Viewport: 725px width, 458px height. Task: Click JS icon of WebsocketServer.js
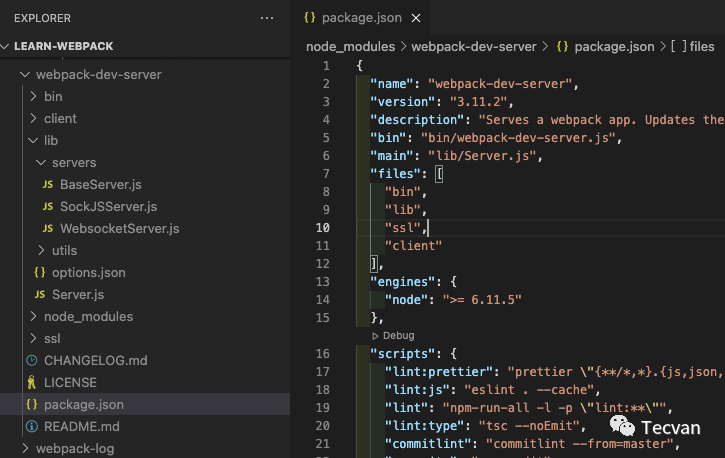(48, 229)
